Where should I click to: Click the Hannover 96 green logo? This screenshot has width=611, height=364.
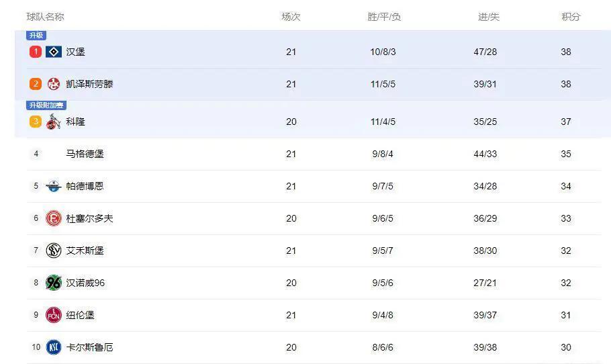[x=54, y=283]
